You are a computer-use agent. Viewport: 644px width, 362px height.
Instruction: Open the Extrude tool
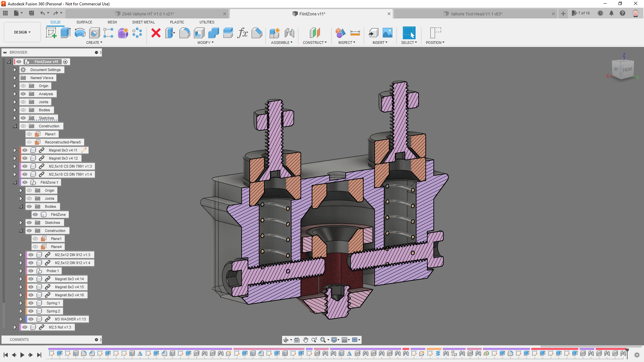pyautogui.click(x=65, y=33)
